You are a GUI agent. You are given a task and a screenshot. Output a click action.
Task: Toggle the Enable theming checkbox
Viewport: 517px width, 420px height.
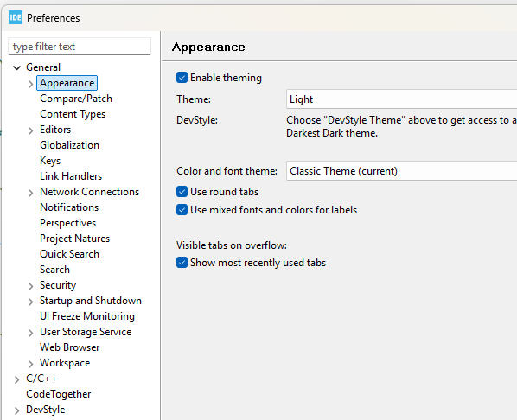pos(182,78)
